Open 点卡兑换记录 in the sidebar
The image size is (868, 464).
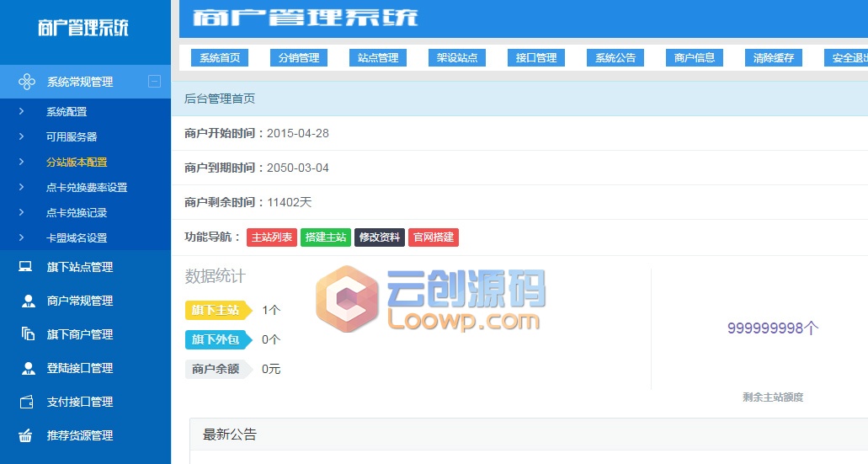pos(77,212)
